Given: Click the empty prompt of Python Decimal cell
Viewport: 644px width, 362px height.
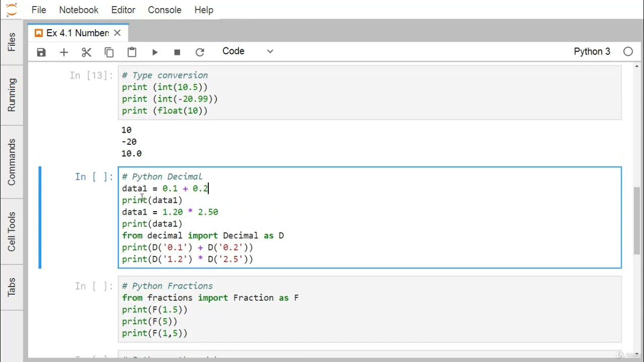Looking at the screenshot, I should [94, 176].
